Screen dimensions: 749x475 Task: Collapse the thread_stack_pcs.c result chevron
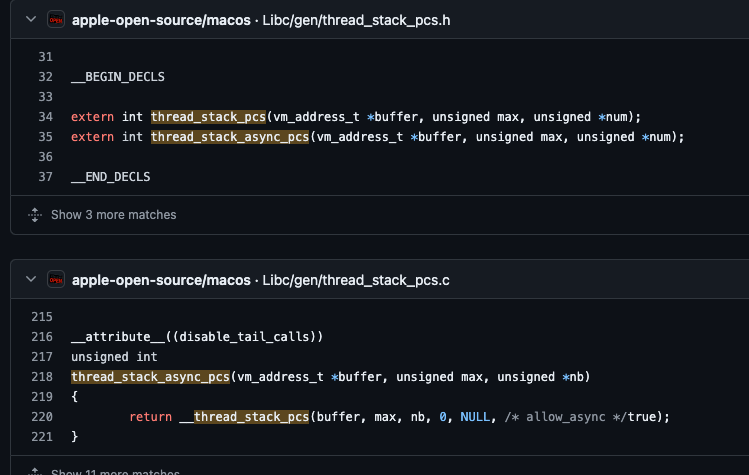point(31,279)
